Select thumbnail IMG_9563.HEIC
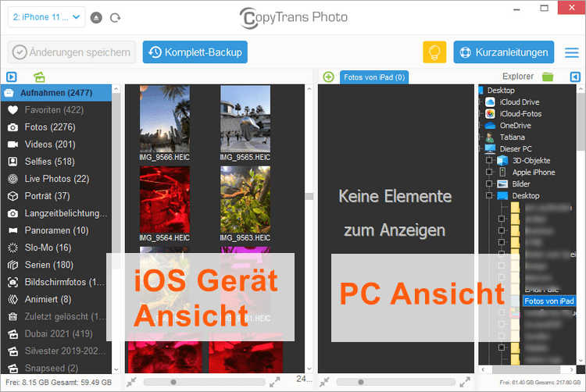The image size is (586, 392). point(245,199)
